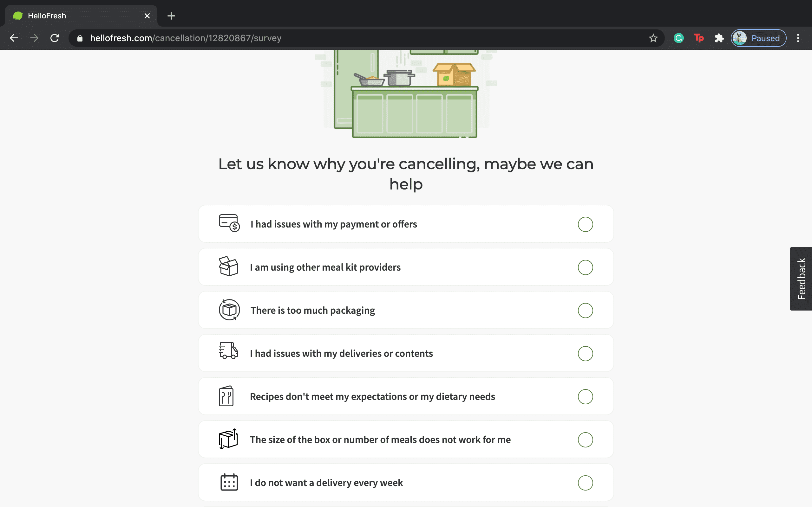
Task: Click the recipe menu icon next to recipes option
Action: click(x=226, y=396)
